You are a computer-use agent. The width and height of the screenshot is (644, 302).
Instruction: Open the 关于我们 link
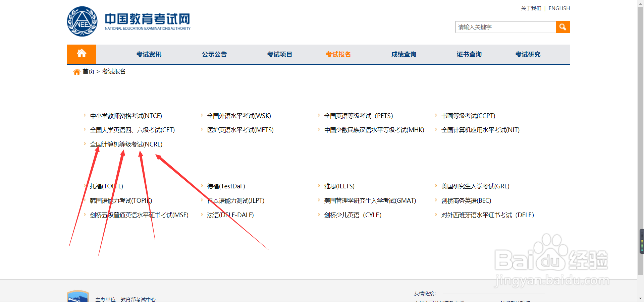pyautogui.click(x=531, y=8)
